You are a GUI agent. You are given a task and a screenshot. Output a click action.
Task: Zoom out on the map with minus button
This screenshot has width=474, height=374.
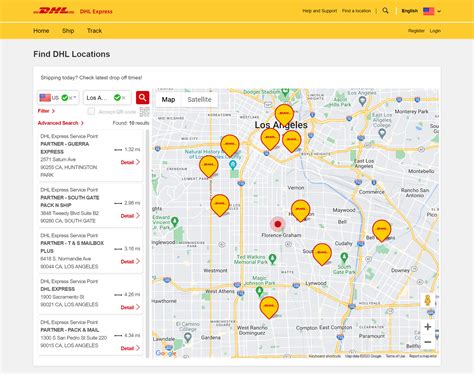pyautogui.click(x=428, y=342)
